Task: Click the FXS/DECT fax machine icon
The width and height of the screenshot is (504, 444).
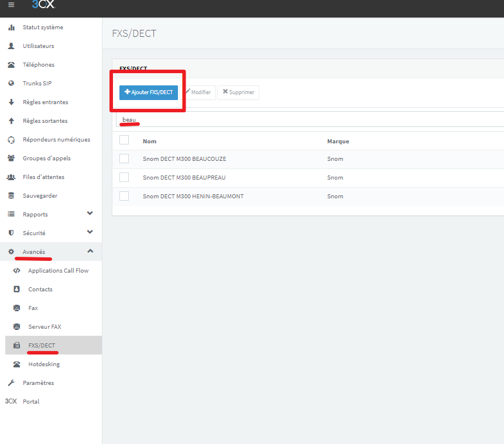Action: 17,345
